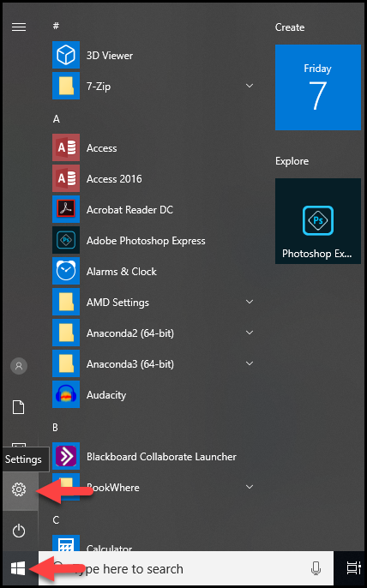The width and height of the screenshot is (367, 588).
Task: Expand the 7-Zip folder chevron
Action: pyautogui.click(x=250, y=86)
